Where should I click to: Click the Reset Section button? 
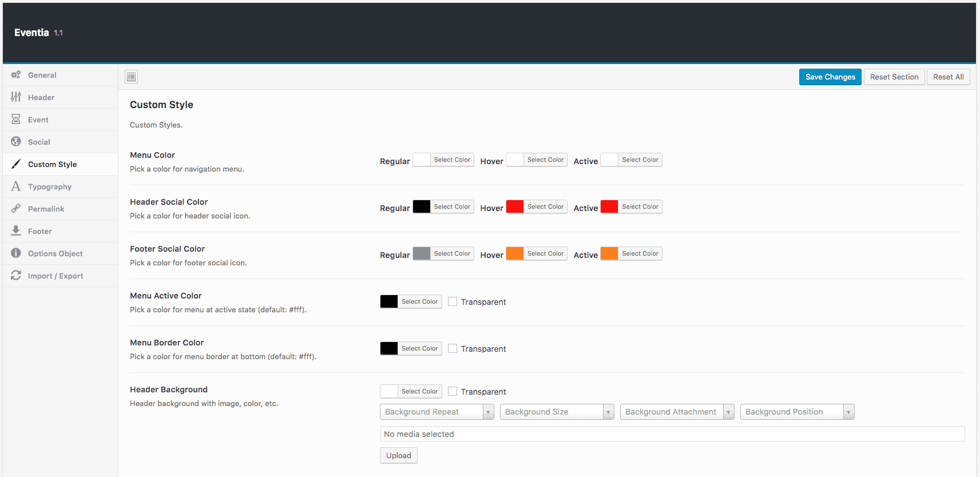894,77
